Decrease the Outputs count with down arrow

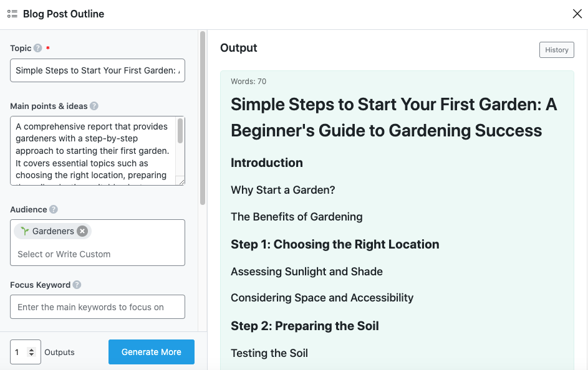(x=32, y=355)
